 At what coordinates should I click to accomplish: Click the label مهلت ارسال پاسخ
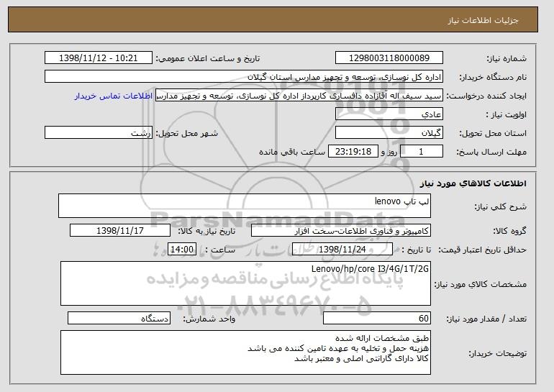[491, 152]
